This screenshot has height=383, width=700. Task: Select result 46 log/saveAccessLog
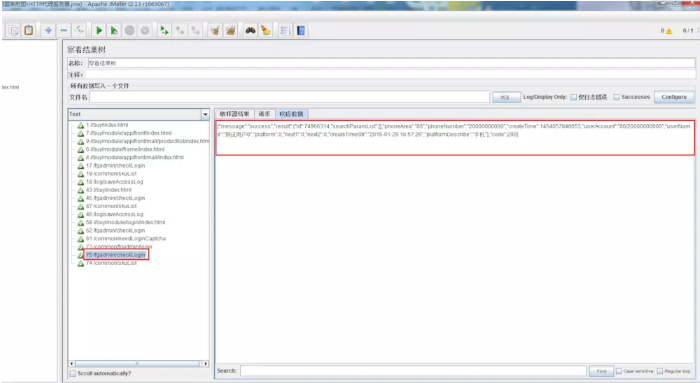pos(114,214)
